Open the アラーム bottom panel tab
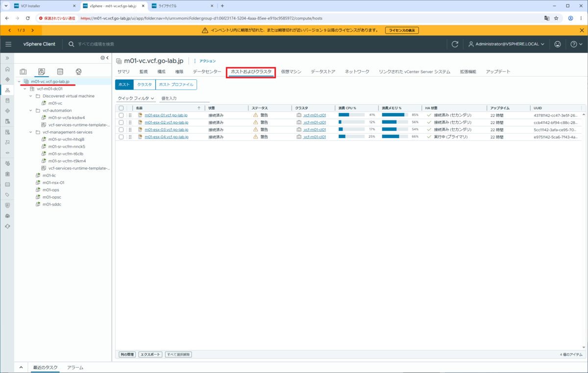 75,367
